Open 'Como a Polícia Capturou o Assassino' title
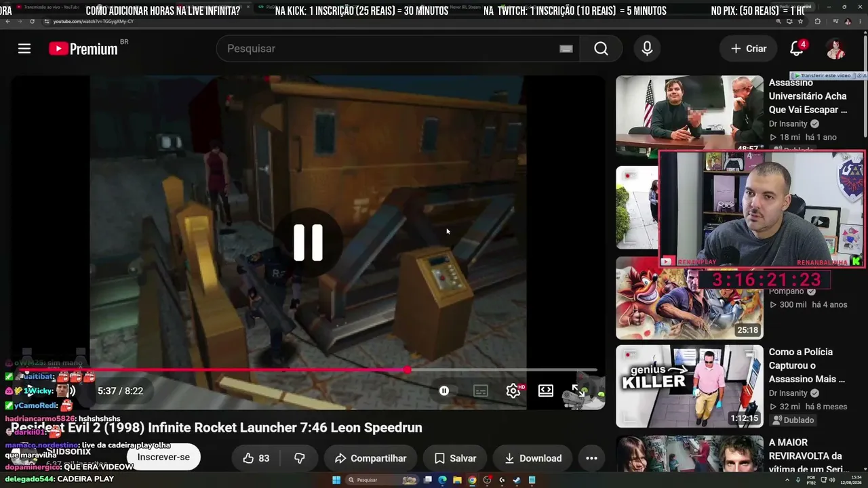868x488 pixels. [x=807, y=365]
